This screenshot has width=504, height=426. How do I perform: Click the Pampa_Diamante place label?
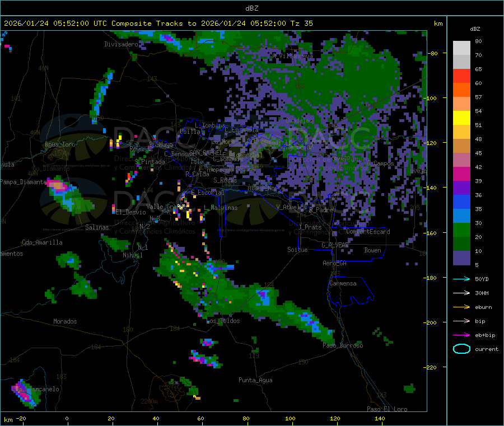(23, 182)
